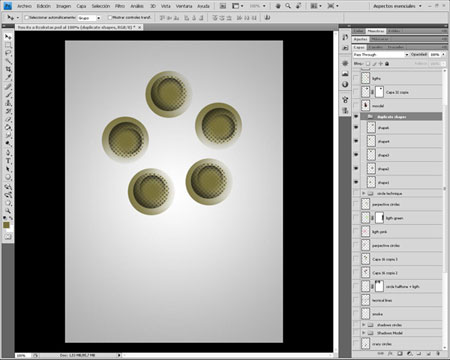This screenshot has height=360, width=450.
Task: Open the Opacidad slider arrow
Action: coord(443,54)
